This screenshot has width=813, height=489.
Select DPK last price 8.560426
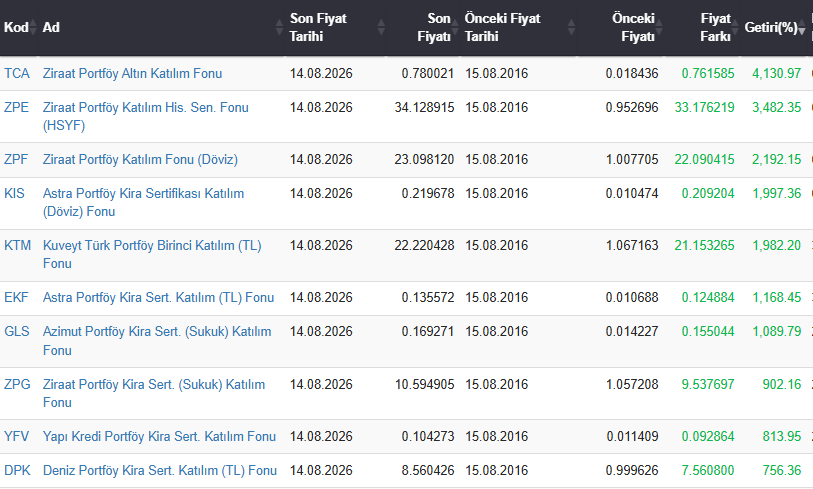(428, 470)
